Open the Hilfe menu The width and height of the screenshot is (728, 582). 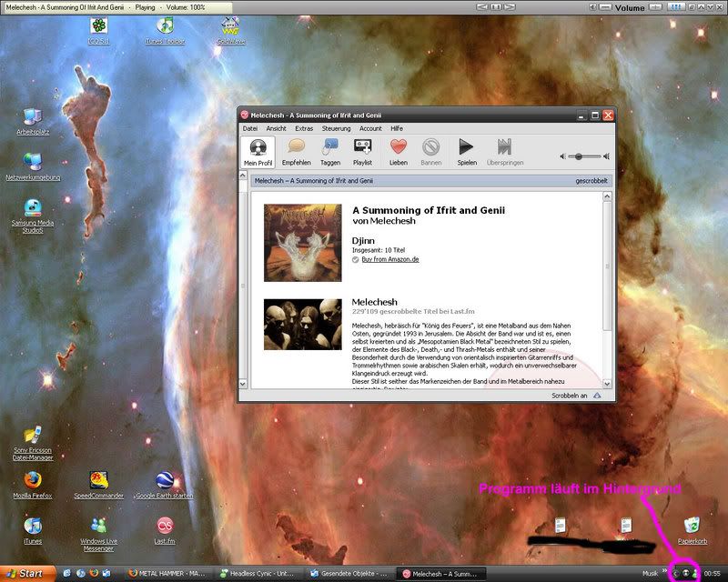(x=397, y=128)
